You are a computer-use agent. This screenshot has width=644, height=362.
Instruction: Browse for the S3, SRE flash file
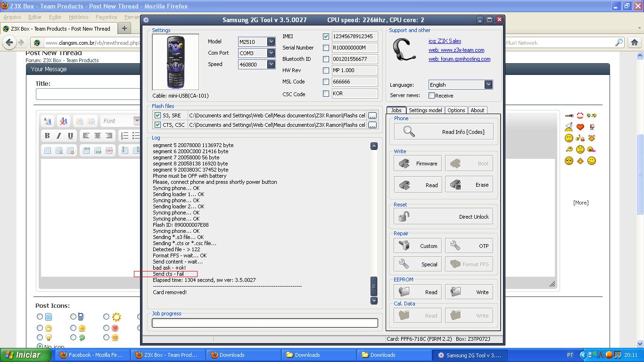point(372,115)
